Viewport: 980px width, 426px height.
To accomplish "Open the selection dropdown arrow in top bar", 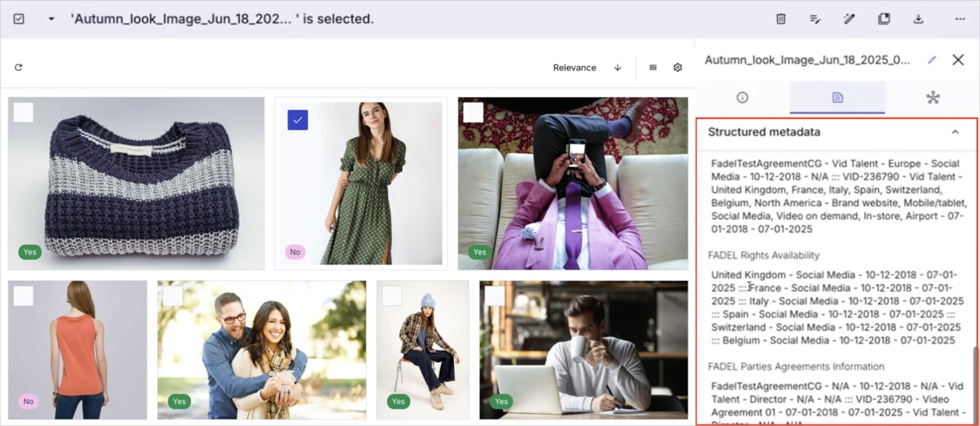I will pos(51,19).
